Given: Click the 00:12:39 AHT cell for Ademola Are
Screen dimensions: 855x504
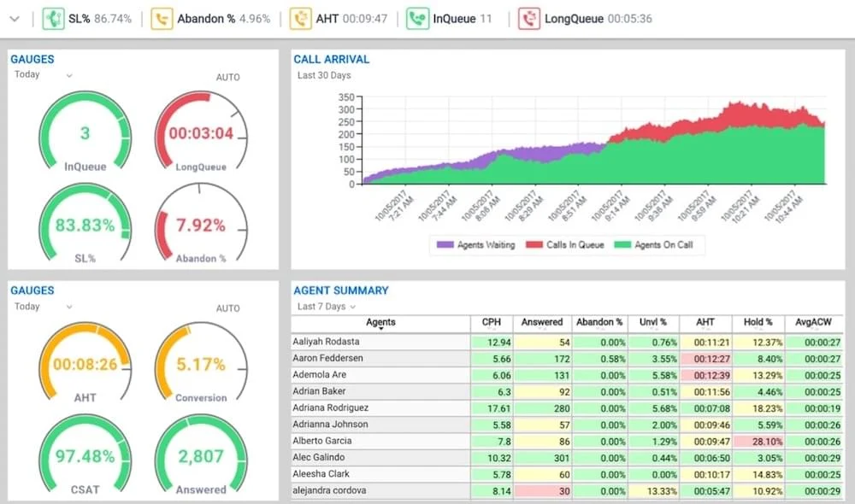Looking at the screenshot, I should 705,375.
